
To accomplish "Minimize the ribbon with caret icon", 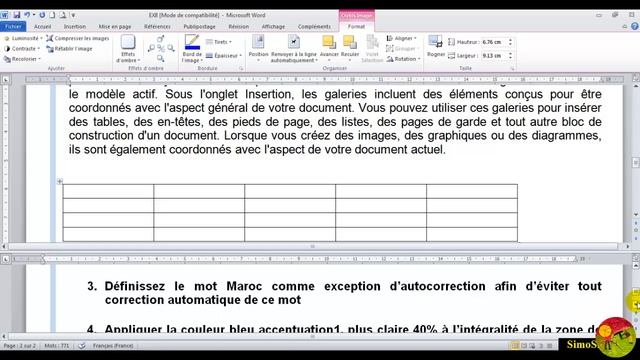I will coord(624,27).
